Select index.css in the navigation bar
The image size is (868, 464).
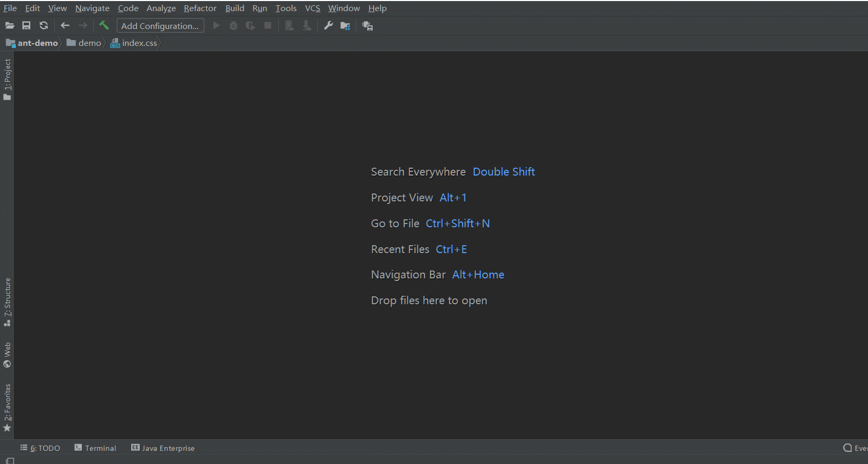point(134,43)
